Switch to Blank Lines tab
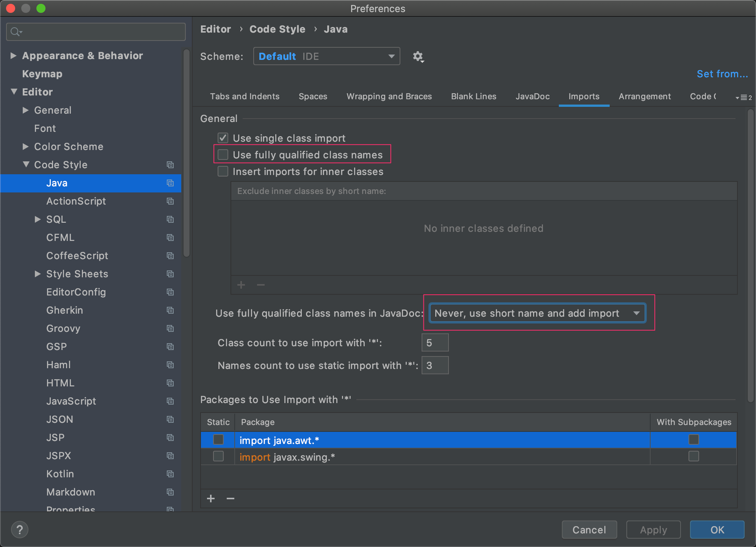The image size is (756, 547). [x=474, y=97]
